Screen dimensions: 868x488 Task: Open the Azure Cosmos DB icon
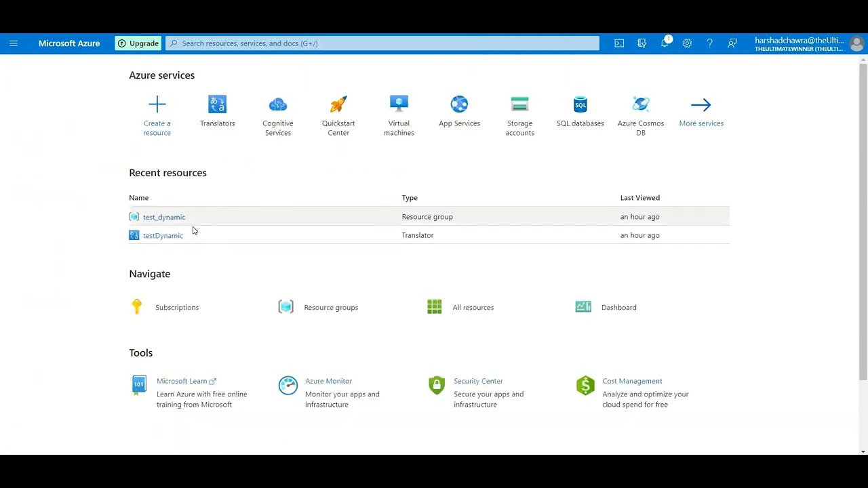(641, 104)
